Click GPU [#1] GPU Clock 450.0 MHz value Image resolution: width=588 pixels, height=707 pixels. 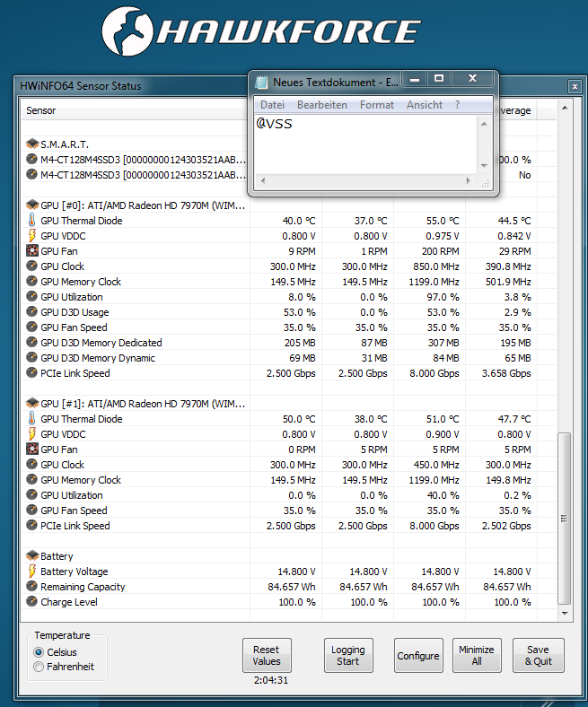click(436, 465)
